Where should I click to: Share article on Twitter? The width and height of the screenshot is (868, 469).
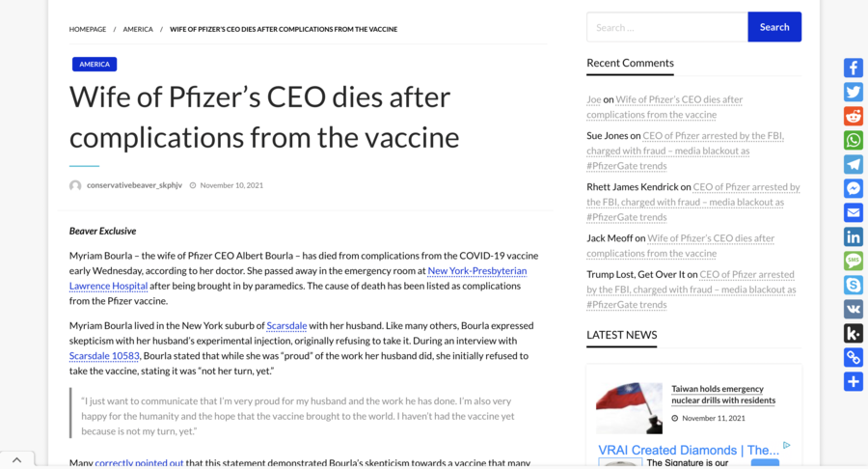click(x=854, y=92)
